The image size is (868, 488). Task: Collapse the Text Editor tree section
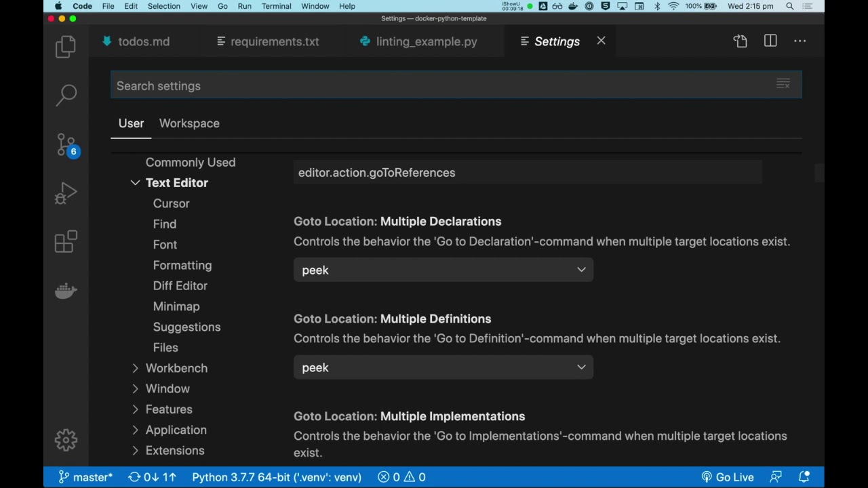(135, 183)
